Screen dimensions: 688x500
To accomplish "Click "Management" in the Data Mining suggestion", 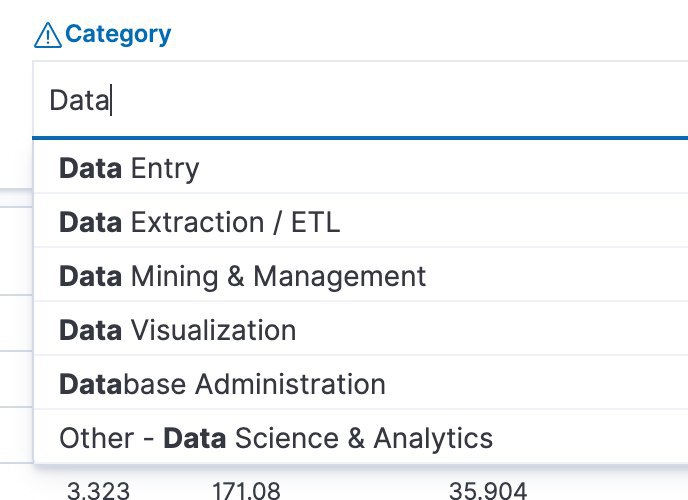I will point(340,277).
